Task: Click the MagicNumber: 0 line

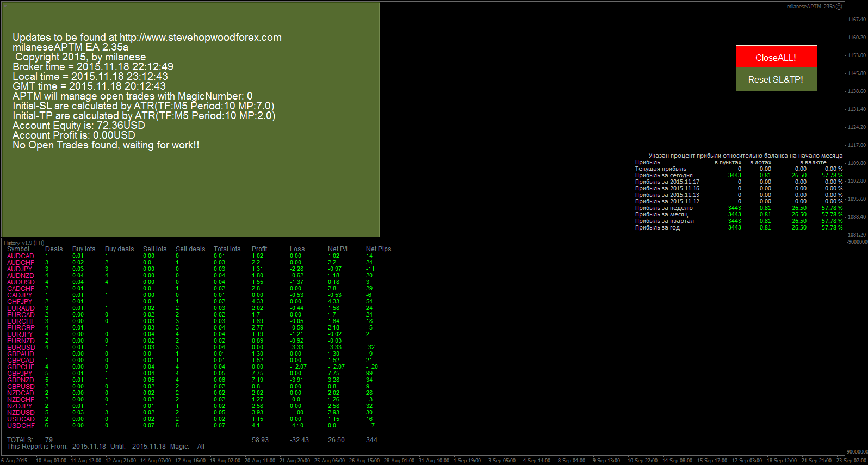Action: 133,96
